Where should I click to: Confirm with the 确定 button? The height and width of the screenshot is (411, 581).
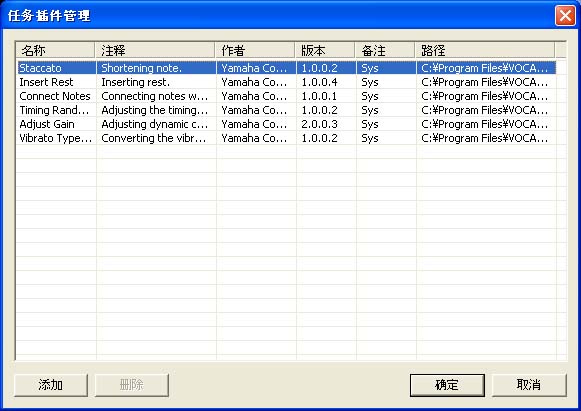[447, 385]
